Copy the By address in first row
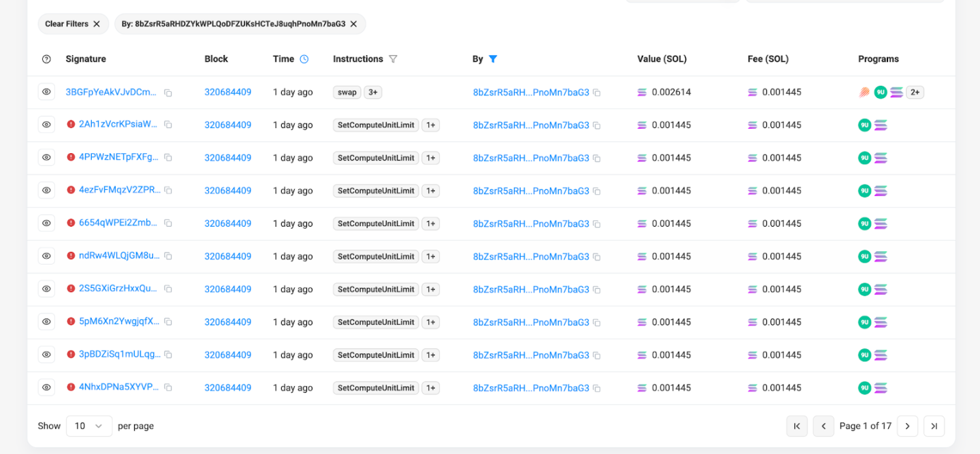The image size is (980, 454). 597,93
